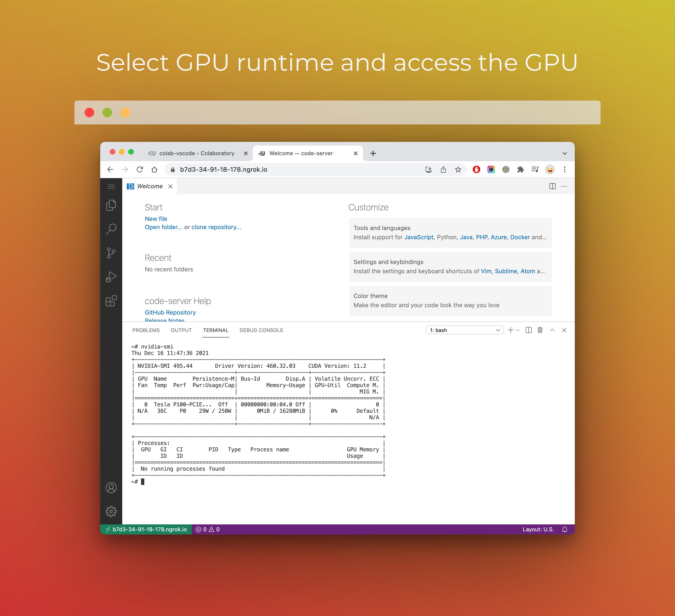Screen dimensions: 675x616
Task: Open the Search view in the activity bar
Action: 111,229
